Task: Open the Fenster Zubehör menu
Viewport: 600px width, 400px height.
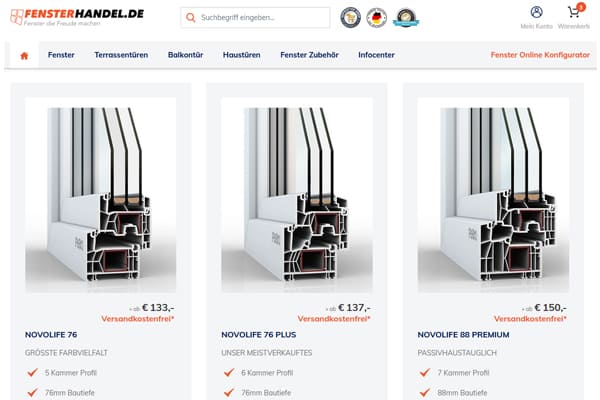Action: (309, 55)
